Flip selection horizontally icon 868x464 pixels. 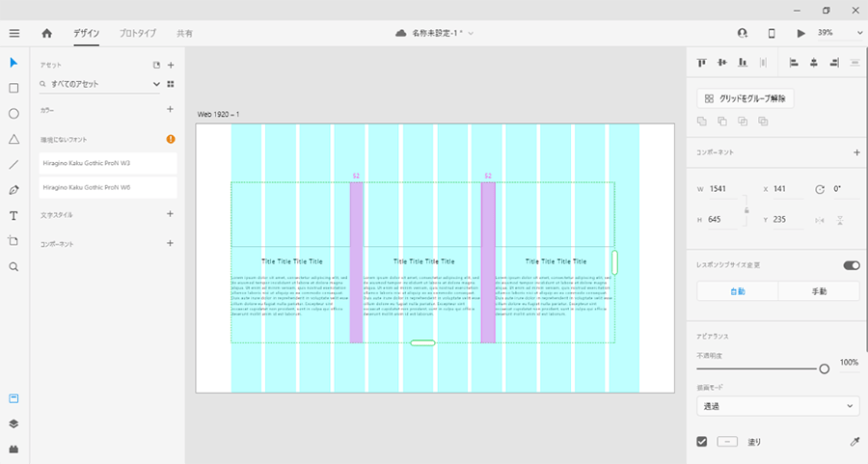(820, 220)
